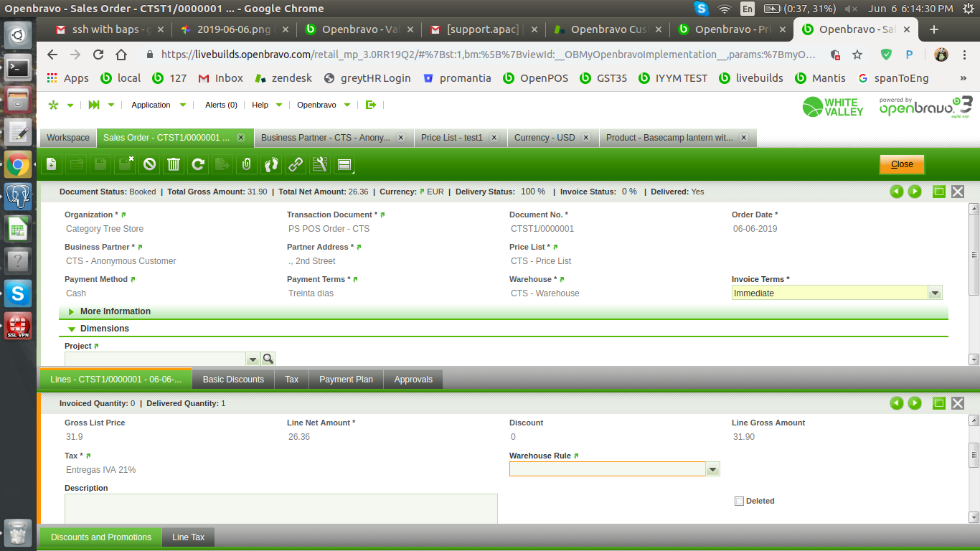Image resolution: width=980 pixels, height=551 pixels.
Task: Open the Invoice Terms dropdown
Action: pyautogui.click(x=935, y=293)
